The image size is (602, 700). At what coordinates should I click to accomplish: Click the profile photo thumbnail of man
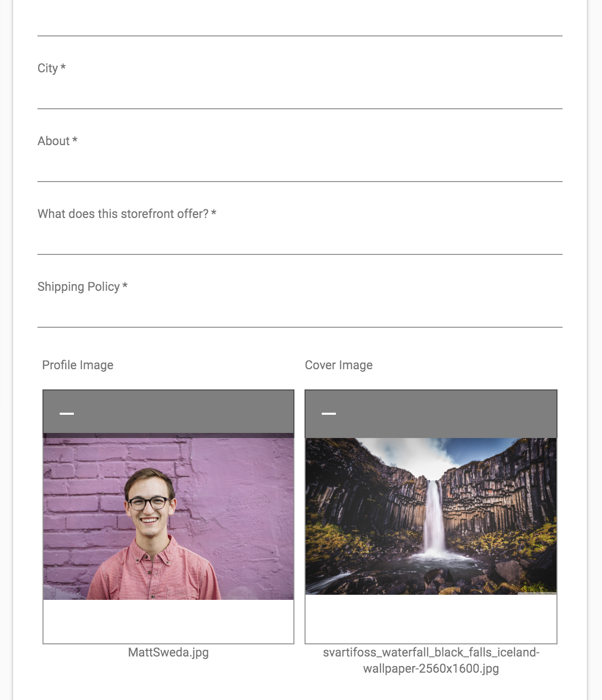168,516
